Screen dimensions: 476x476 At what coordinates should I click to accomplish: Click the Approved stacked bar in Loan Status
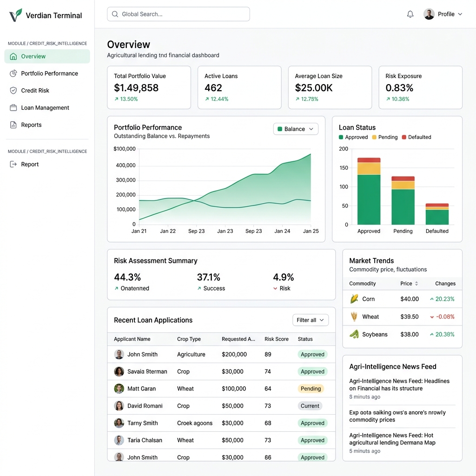pos(369,191)
